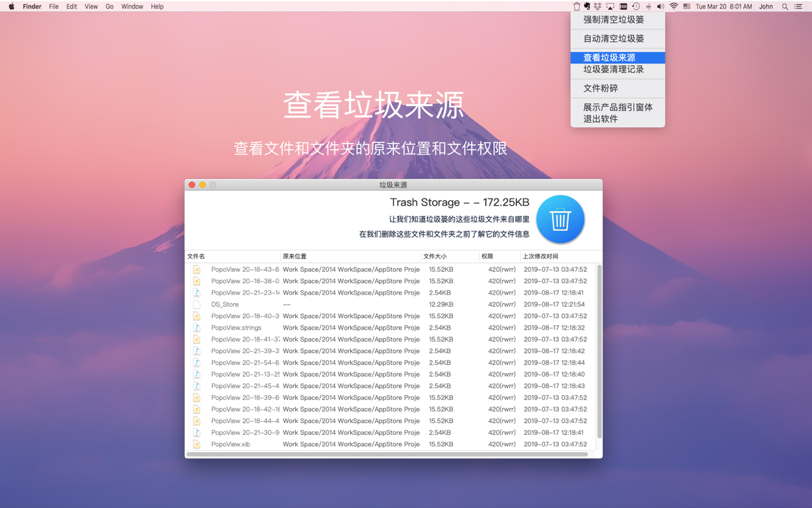Click file icon of PopoView 20-18-44 row
Image resolution: width=812 pixels, height=508 pixels.
tap(197, 420)
